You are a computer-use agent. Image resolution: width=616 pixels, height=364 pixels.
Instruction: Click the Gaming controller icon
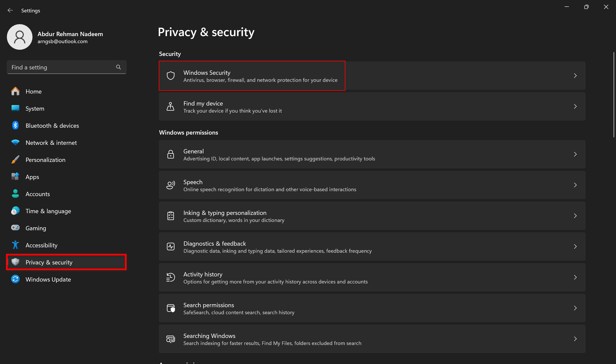[x=15, y=228]
